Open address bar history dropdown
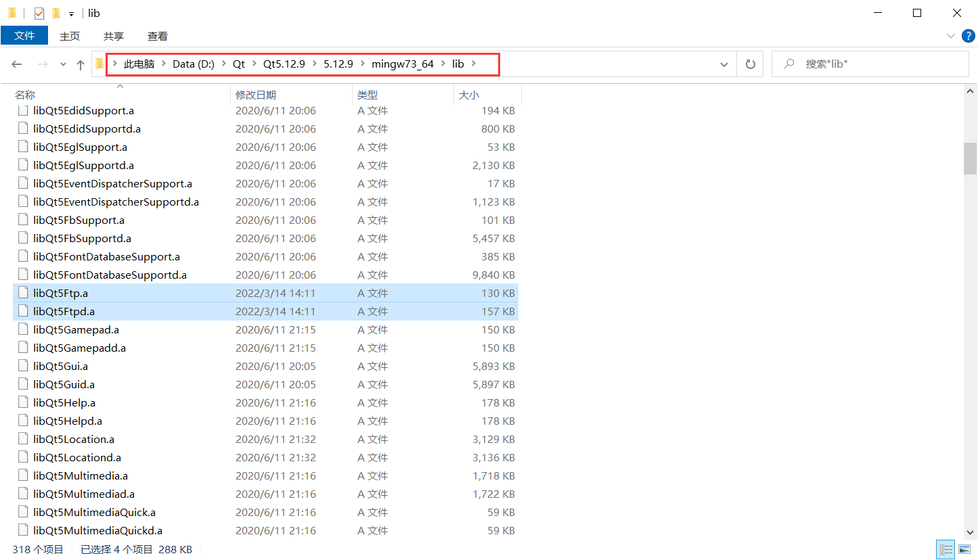Viewport: 978px width, 560px height. (x=724, y=64)
